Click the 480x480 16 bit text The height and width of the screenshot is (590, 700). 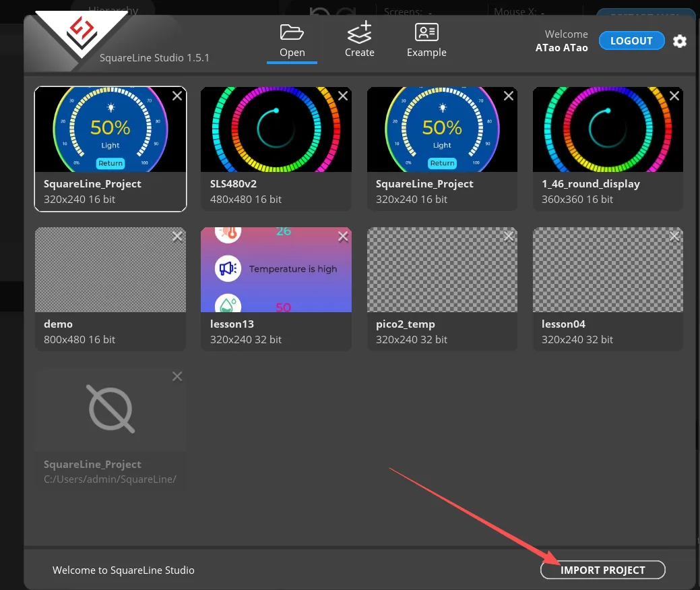[245, 199]
